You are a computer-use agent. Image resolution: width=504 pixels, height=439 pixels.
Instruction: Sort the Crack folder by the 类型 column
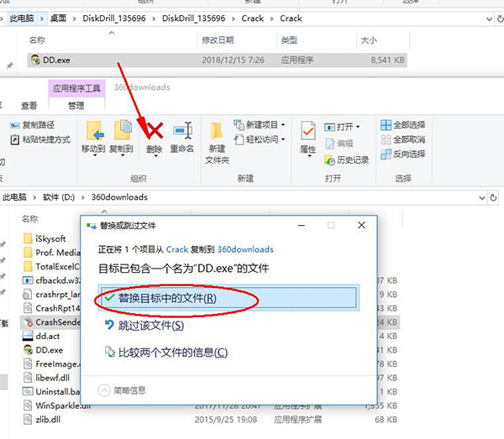click(289, 40)
